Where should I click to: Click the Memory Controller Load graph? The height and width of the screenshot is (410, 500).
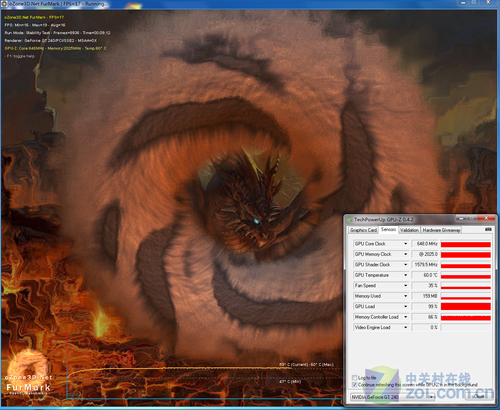[x=466, y=317]
